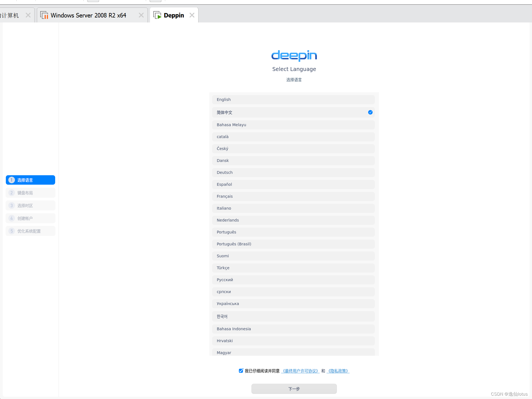
Task: Switch to the Deppin tab
Action: [174, 15]
